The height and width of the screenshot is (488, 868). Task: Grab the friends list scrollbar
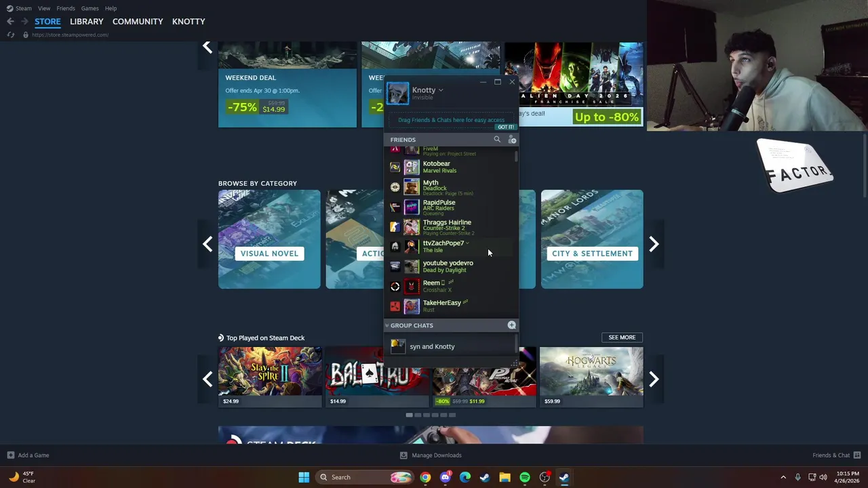(516, 156)
